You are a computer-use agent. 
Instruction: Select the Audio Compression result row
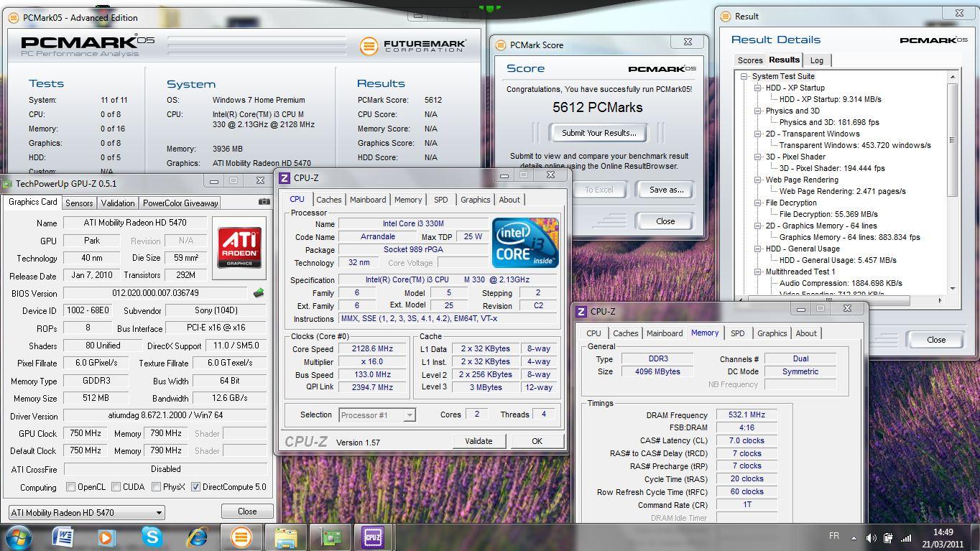point(841,283)
